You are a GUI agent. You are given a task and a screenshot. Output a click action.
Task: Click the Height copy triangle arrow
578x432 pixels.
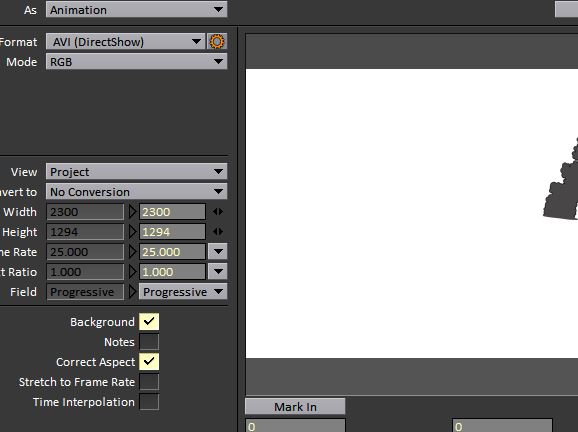point(132,232)
